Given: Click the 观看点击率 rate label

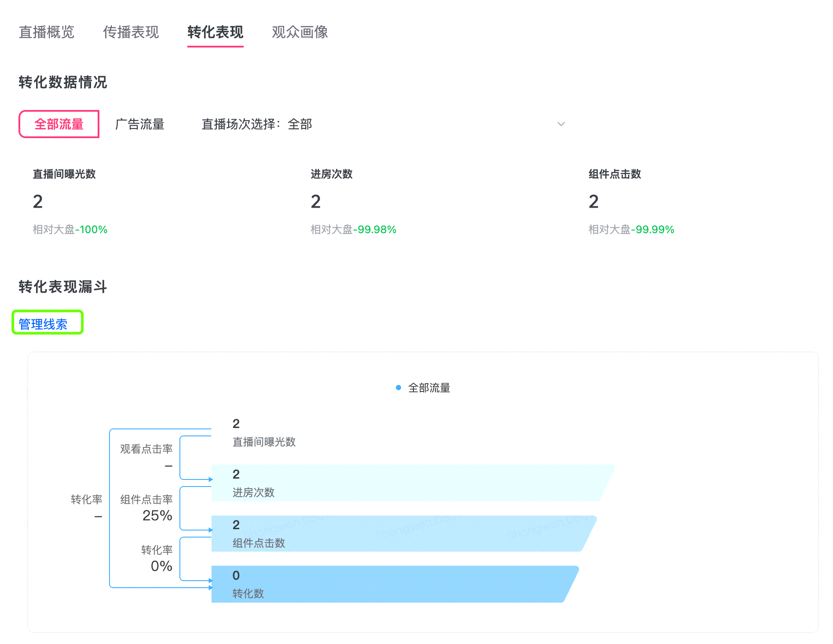Looking at the screenshot, I should coord(146,449).
